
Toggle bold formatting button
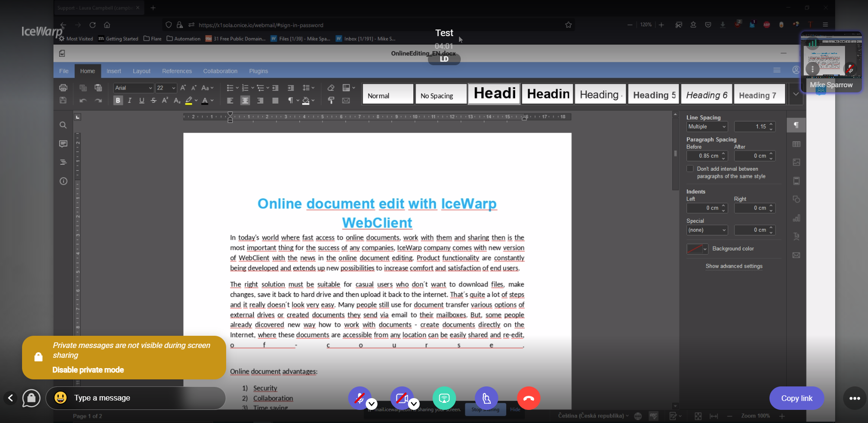(x=118, y=100)
